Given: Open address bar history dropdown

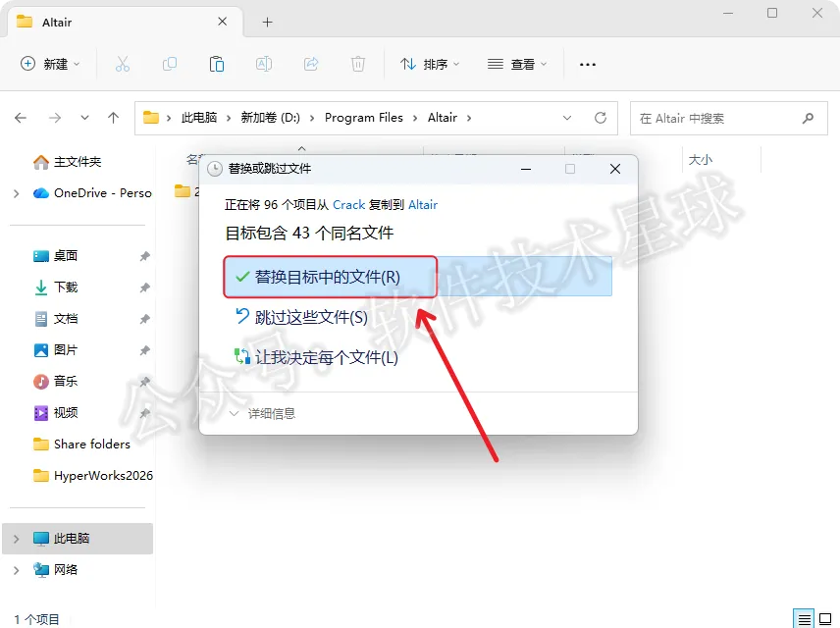Looking at the screenshot, I should click(567, 118).
